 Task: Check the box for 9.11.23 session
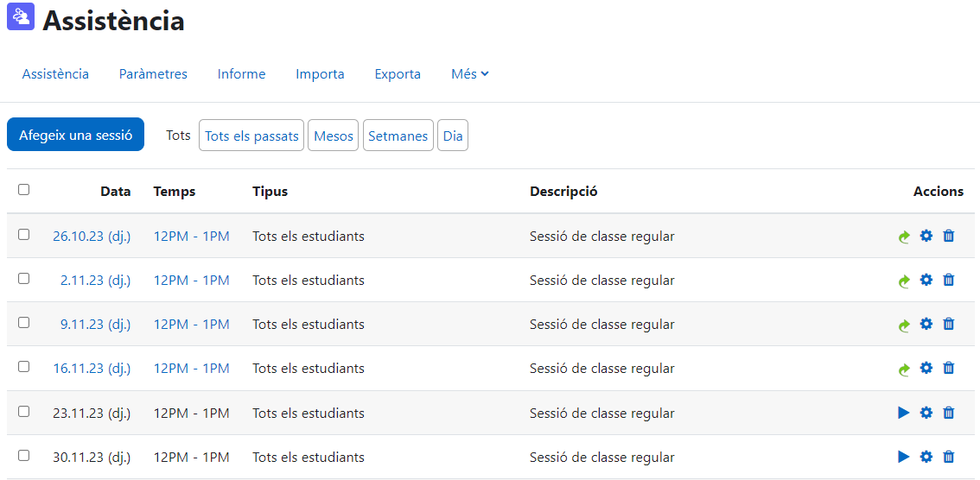pyautogui.click(x=23, y=323)
